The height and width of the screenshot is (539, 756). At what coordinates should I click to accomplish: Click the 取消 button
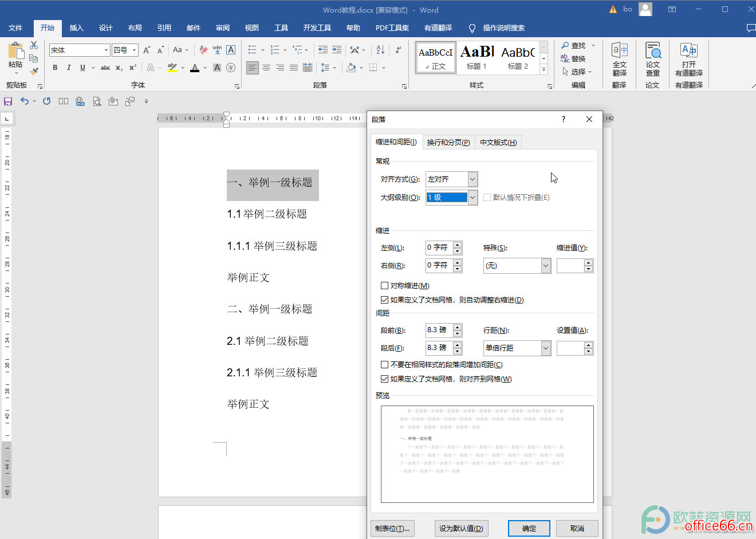click(x=577, y=528)
